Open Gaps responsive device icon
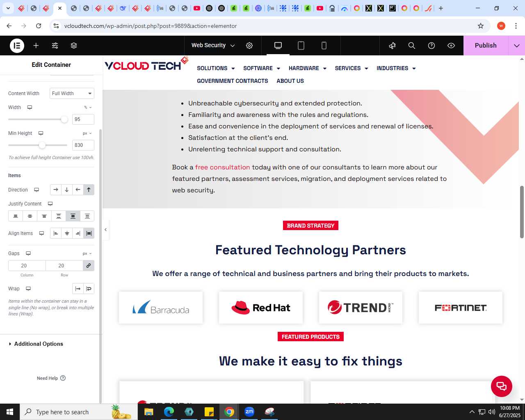Image resolution: width=525 pixels, height=420 pixels. [28, 253]
